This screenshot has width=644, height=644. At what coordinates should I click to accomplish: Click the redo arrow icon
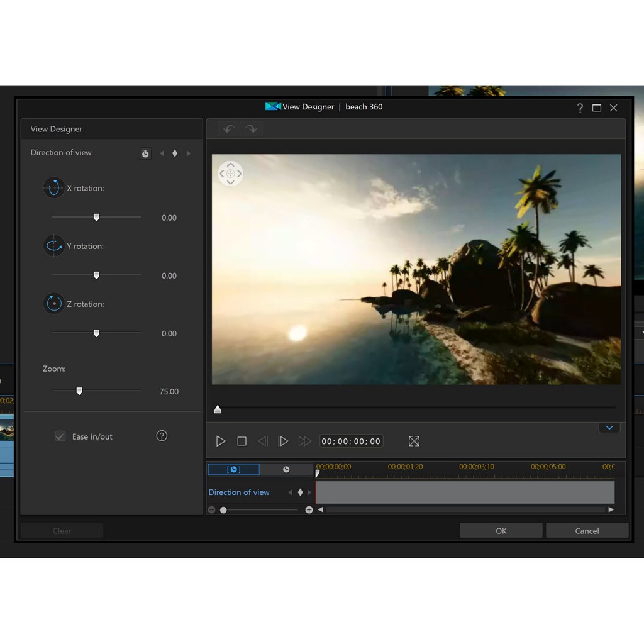[252, 129]
